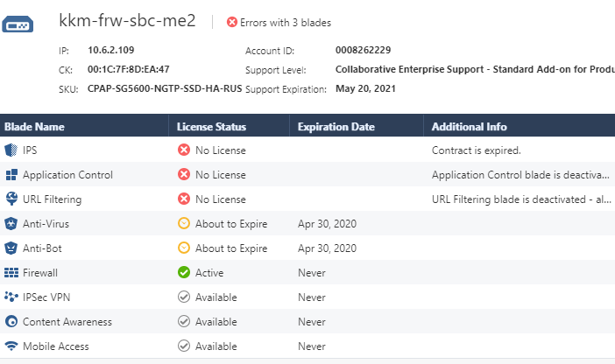Click the red No License icon for IPS
This screenshot has width=615, height=364.
(184, 150)
